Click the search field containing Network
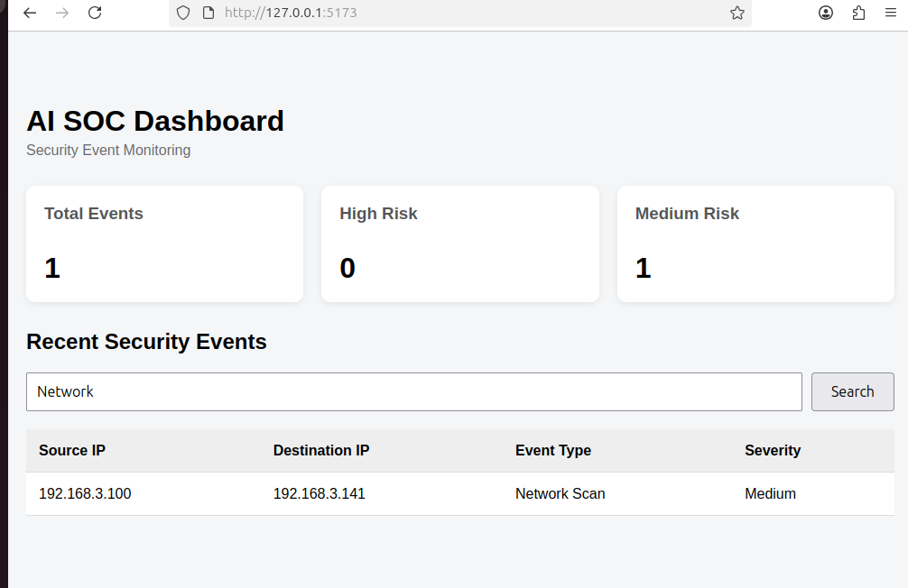 414,391
